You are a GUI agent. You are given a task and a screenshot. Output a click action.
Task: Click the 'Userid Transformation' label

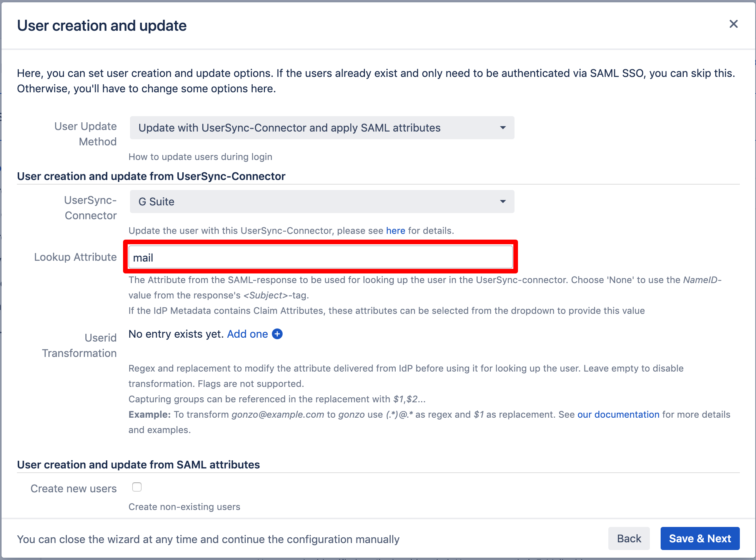79,345
